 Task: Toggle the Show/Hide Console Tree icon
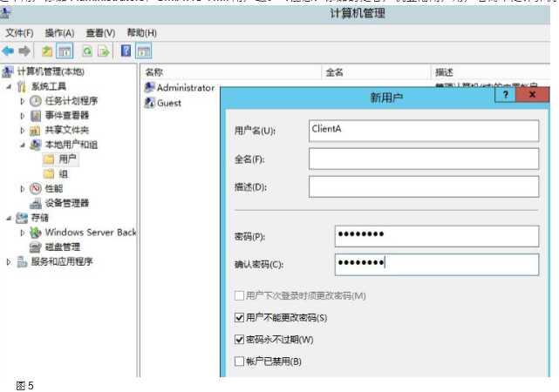tap(65, 51)
